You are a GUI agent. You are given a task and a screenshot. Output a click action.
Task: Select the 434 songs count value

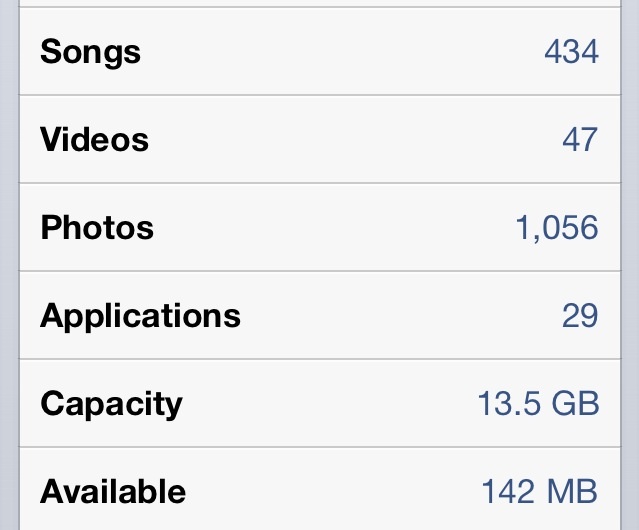click(571, 51)
